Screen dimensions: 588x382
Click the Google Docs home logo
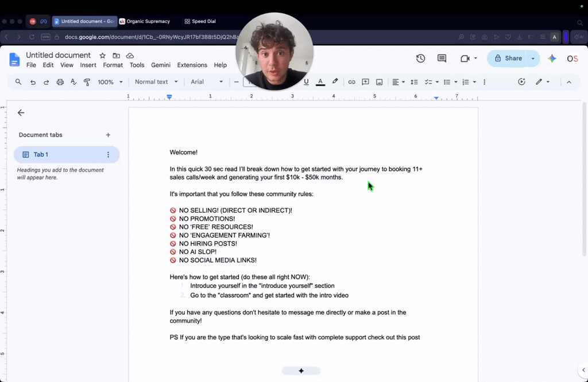14,60
